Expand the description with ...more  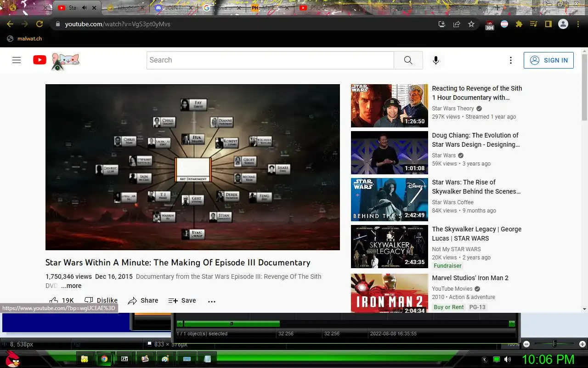pos(71,286)
